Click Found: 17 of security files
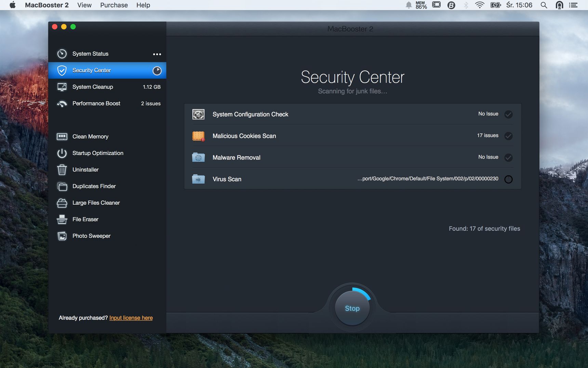Screen dimensions: 588x368 [x=484, y=229]
